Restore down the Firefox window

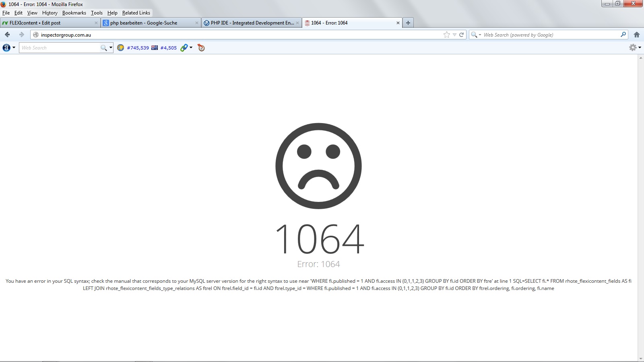tap(618, 4)
